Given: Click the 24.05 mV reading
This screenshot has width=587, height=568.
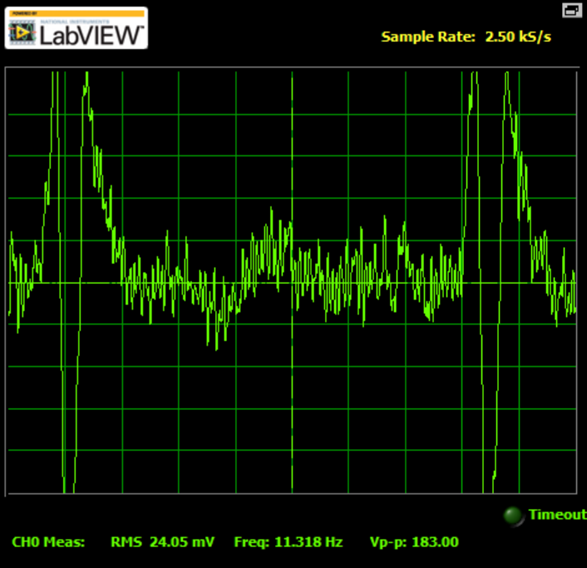Looking at the screenshot, I should point(182,542).
